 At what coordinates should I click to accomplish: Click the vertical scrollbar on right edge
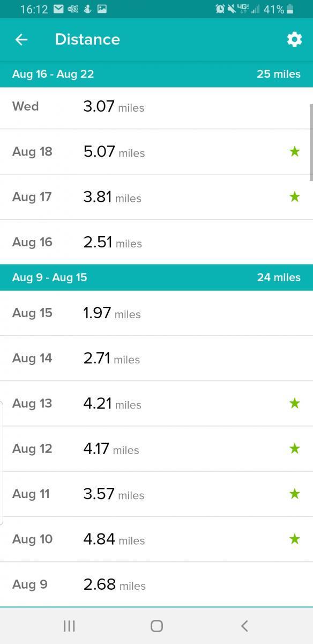coord(311,143)
